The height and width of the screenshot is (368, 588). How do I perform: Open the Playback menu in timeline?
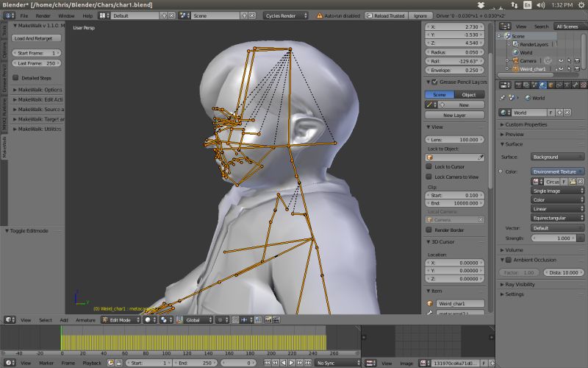click(91, 363)
